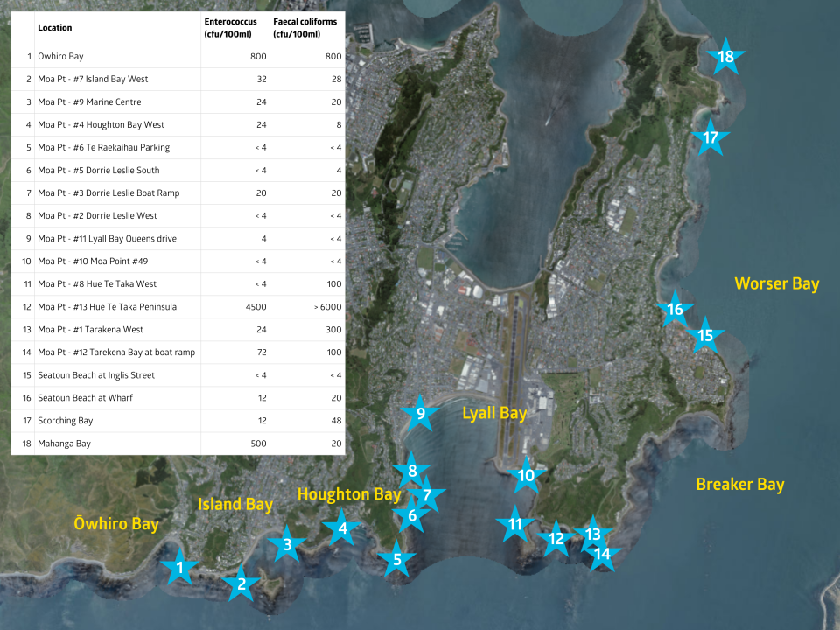Click star marker 15 near Inglis Street

(705, 335)
